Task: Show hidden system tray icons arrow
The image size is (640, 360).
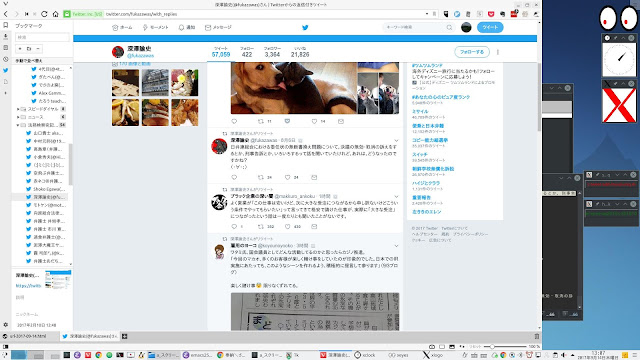Action: (572, 355)
